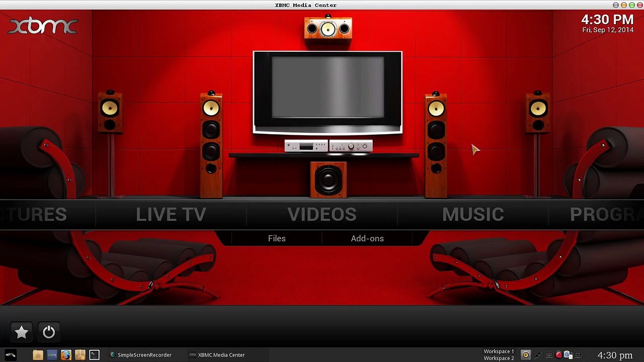Maximize the XBMC window with green button
Screen dimensions: 644x362
(x=632, y=5)
